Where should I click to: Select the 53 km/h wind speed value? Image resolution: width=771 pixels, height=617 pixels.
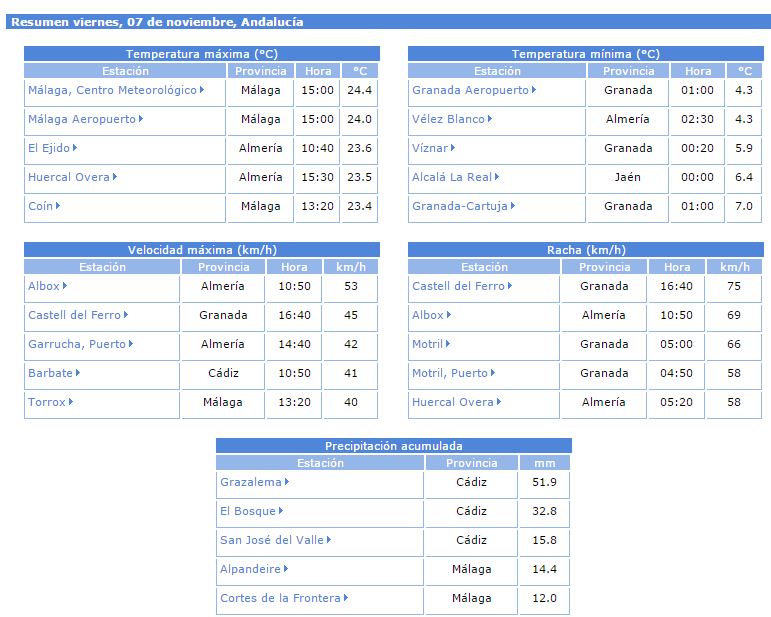(x=351, y=286)
